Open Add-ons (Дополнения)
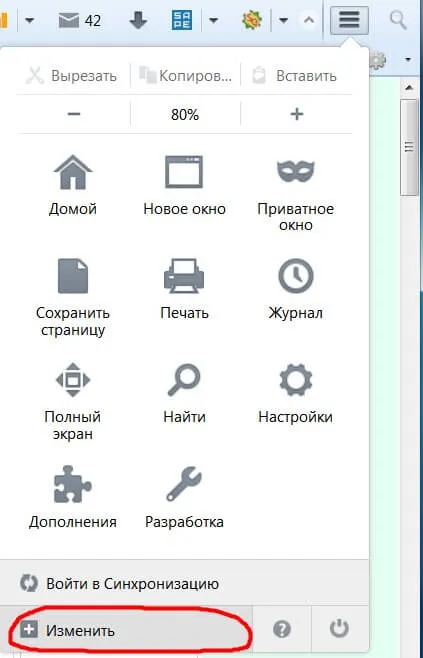Screen dimensions: 423x658 pyautogui.click(x=73, y=498)
